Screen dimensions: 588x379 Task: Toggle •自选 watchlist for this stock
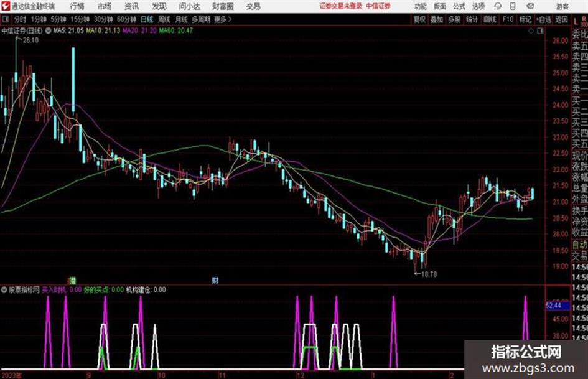tap(544, 19)
